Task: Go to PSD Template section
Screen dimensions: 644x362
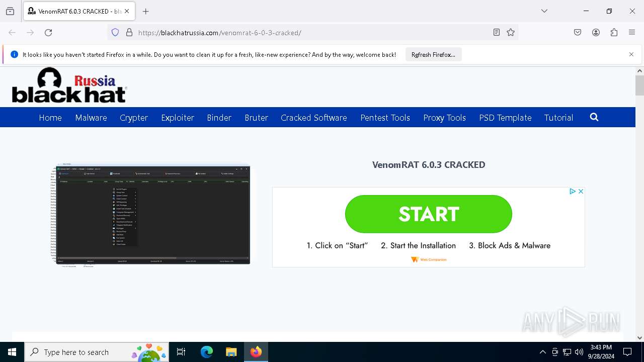Action: tap(505, 118)
